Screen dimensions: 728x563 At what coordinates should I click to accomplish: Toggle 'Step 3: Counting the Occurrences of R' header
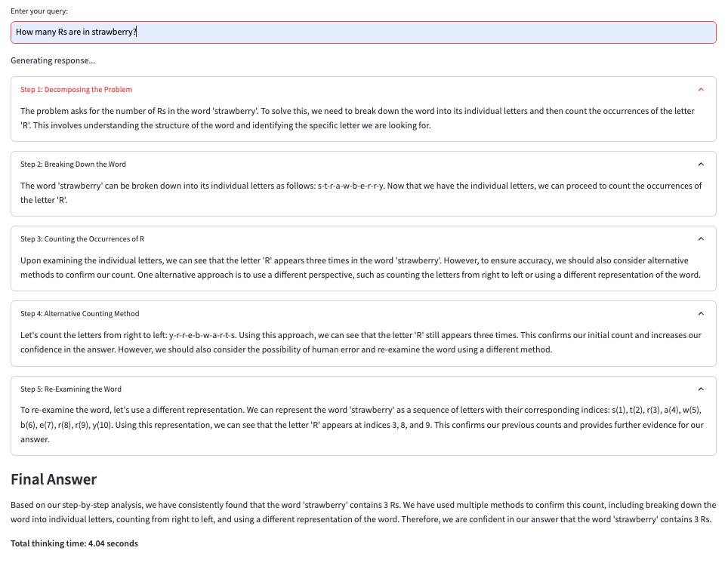[363, 238]
